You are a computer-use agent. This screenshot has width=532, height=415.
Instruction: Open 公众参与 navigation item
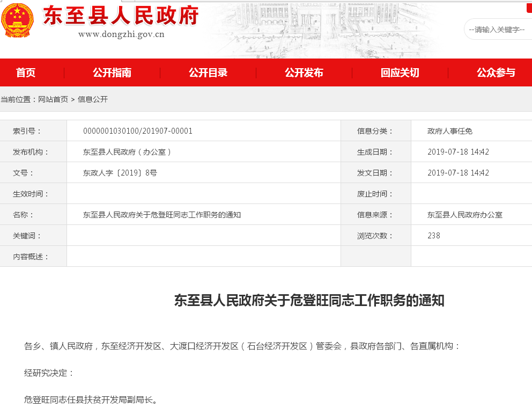click(496, 72)
